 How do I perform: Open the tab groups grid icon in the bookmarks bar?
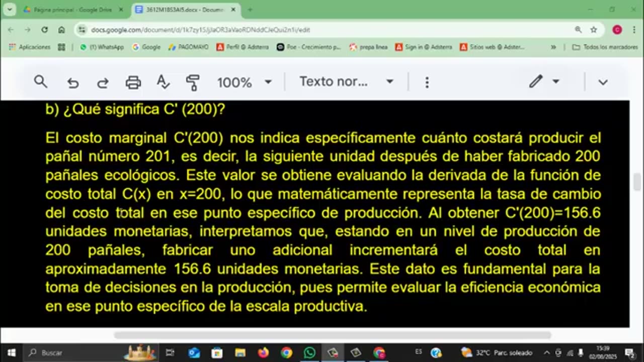[x=61, y=47]
